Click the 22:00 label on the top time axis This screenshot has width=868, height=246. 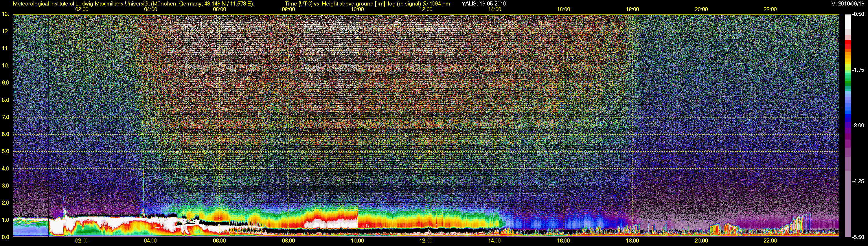click(770, 10)
